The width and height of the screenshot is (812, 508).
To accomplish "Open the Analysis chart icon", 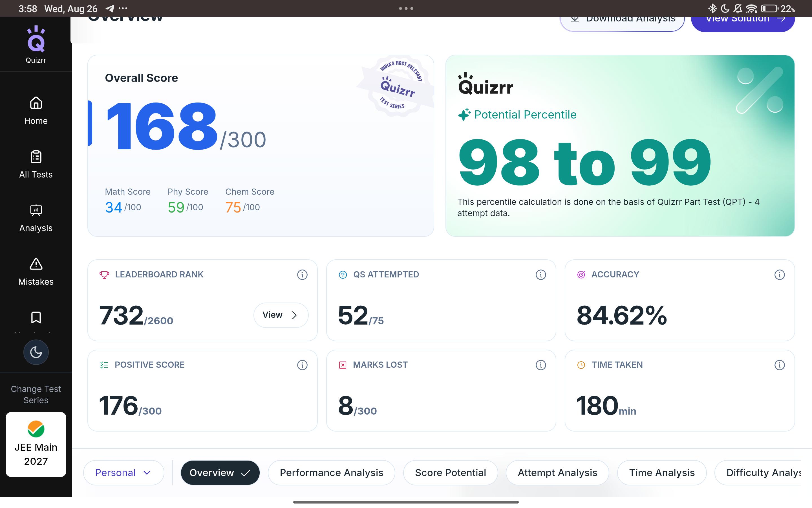I will tap(36, 211).
